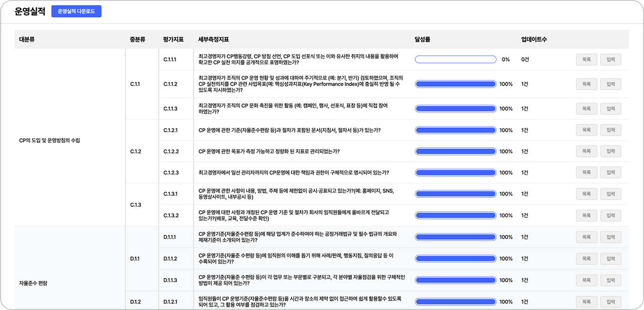The image size is (644, 310).
Task: Click the 100% progress bar for C.1.2.1
Action: click(455, 130)
